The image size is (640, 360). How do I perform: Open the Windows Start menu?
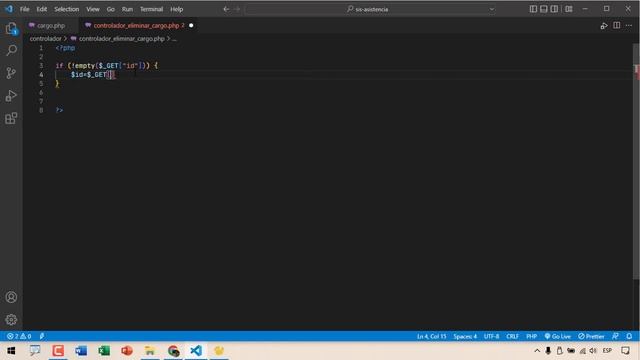click(x=11, y=351)
